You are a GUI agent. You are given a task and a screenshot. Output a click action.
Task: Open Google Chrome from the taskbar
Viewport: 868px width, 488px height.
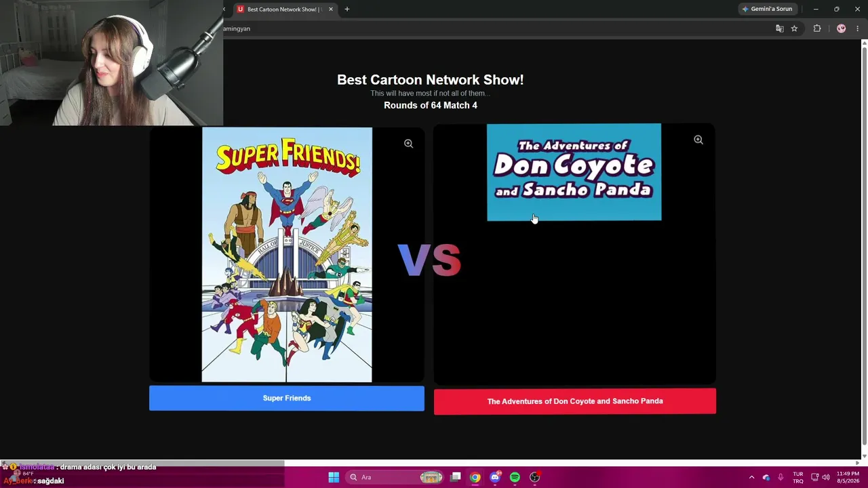[x=475, y=477]
